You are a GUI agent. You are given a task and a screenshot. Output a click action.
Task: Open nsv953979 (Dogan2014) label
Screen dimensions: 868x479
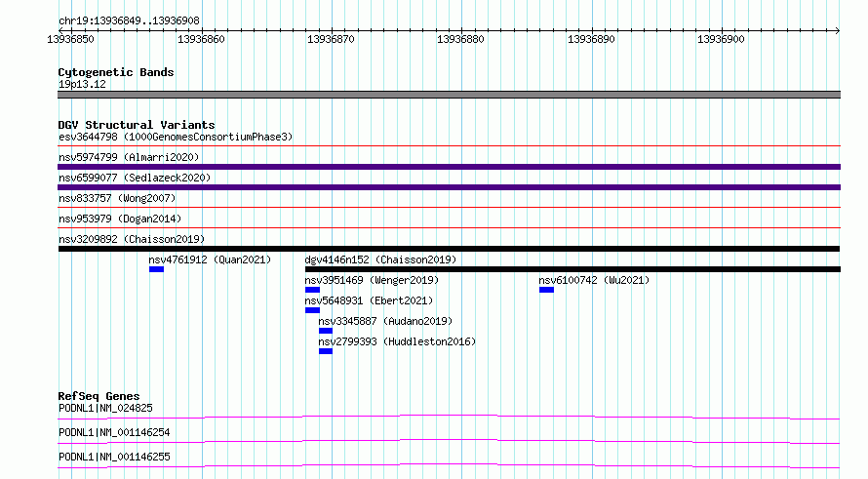point(120,219)
